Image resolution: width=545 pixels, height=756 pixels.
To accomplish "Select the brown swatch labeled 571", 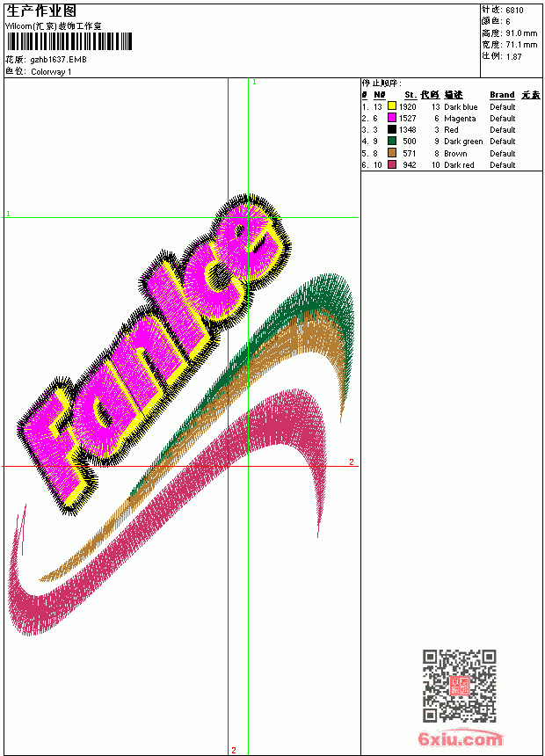I will click(392, 153).
